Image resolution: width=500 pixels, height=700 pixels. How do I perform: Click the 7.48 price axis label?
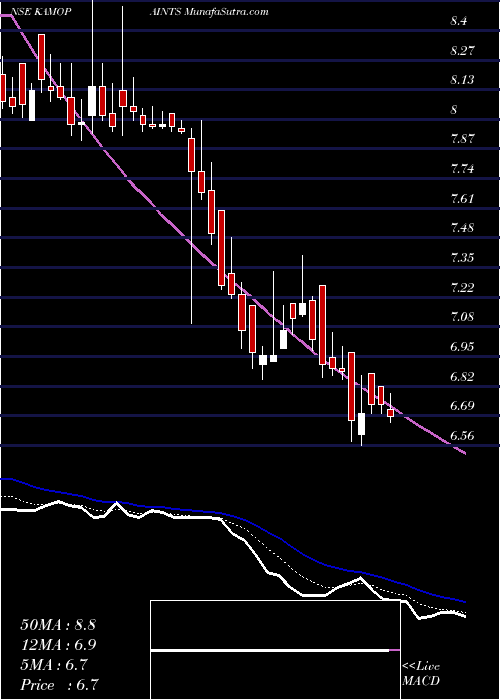[x=461, y=228]
